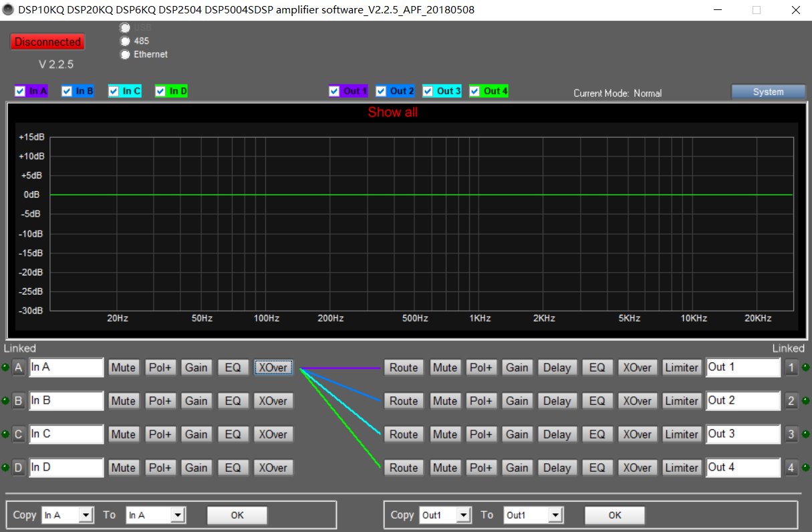Viewport: 812px width, 532px height.
Task: Open Limiter for Out 3
Action: (682, 434)
